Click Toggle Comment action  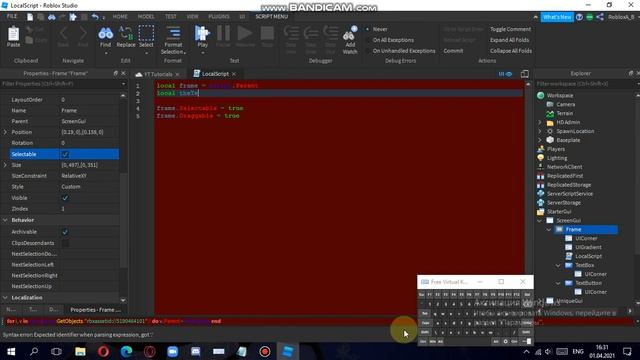[x=510, y=29]
